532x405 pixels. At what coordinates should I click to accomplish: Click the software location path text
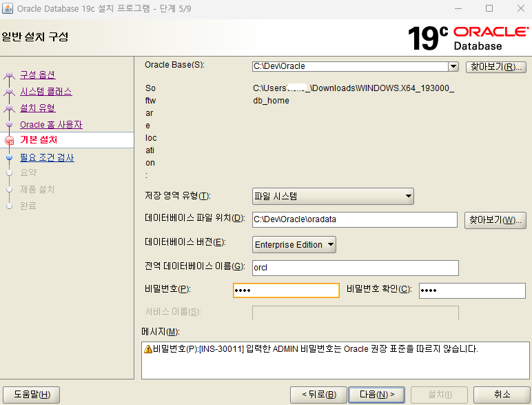(x=354, y=94)
